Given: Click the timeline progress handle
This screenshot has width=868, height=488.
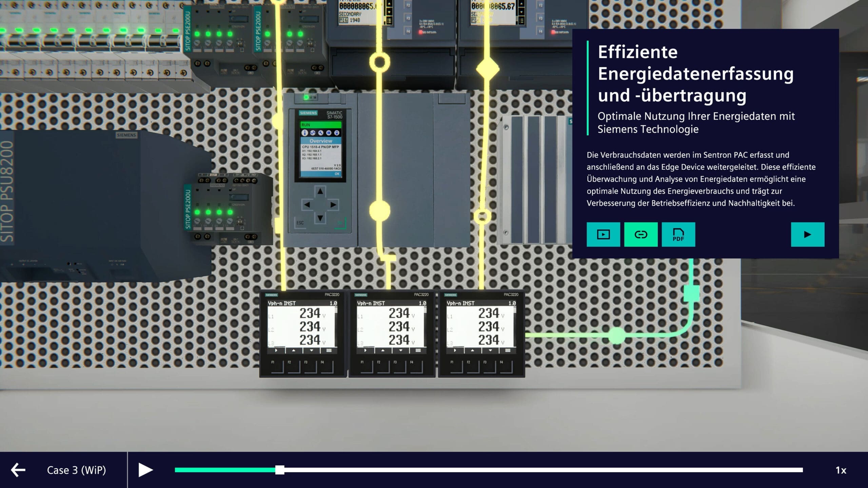Looking at the screenshot, I should 280,470.
